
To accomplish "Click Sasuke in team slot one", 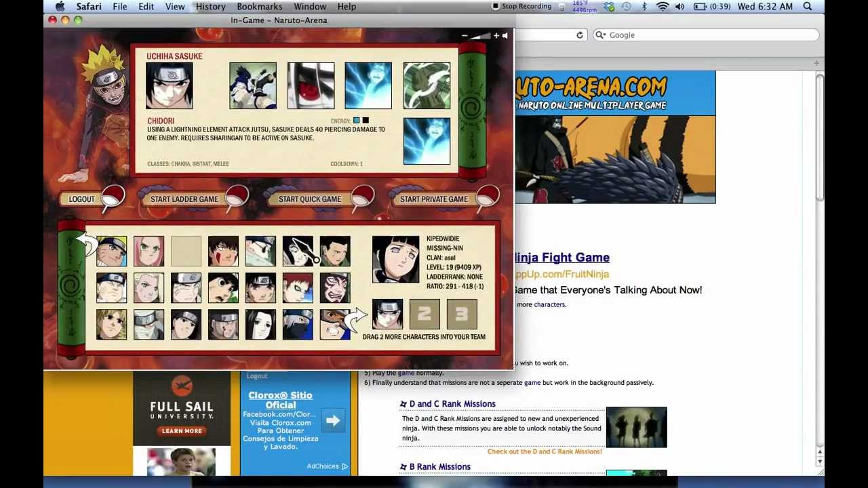I will pos(387,314).
